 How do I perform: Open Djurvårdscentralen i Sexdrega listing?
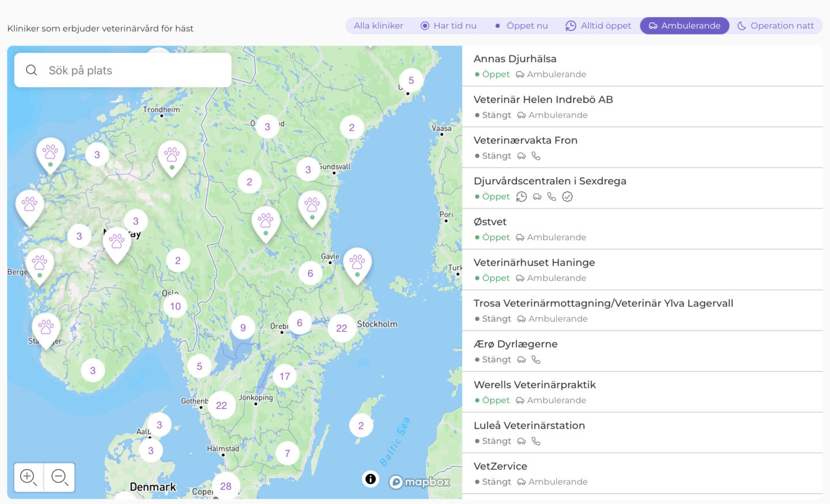(x=642, y=189)
